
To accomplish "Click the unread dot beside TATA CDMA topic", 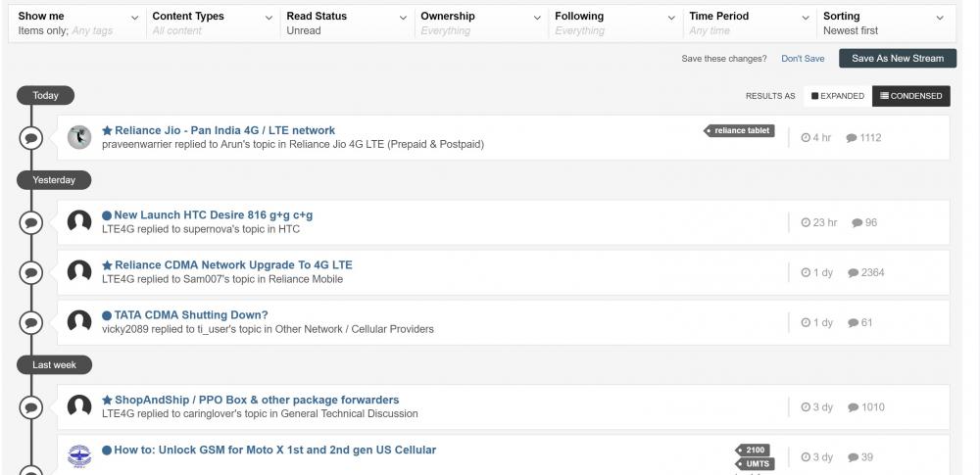I will tap(107, 315).
